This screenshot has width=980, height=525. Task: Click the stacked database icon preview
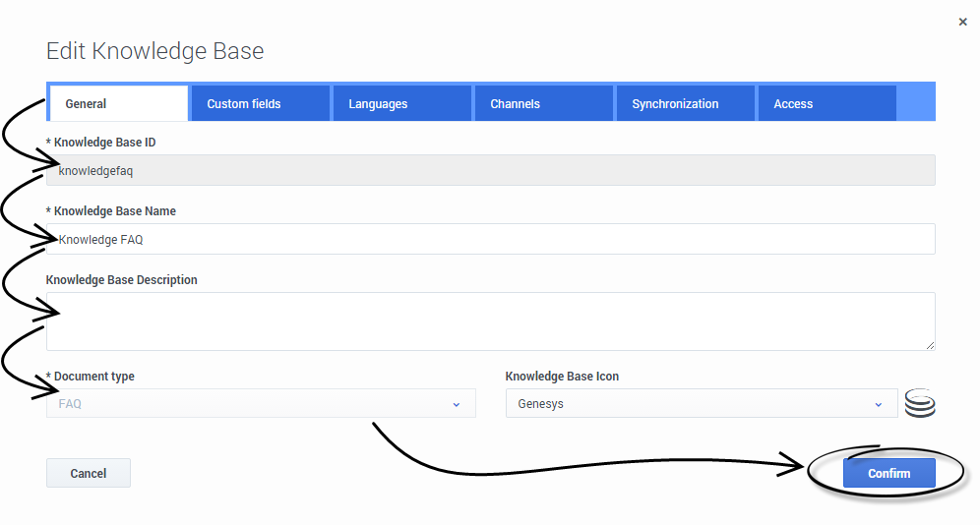pyautogui.click(x=920, y=404)
